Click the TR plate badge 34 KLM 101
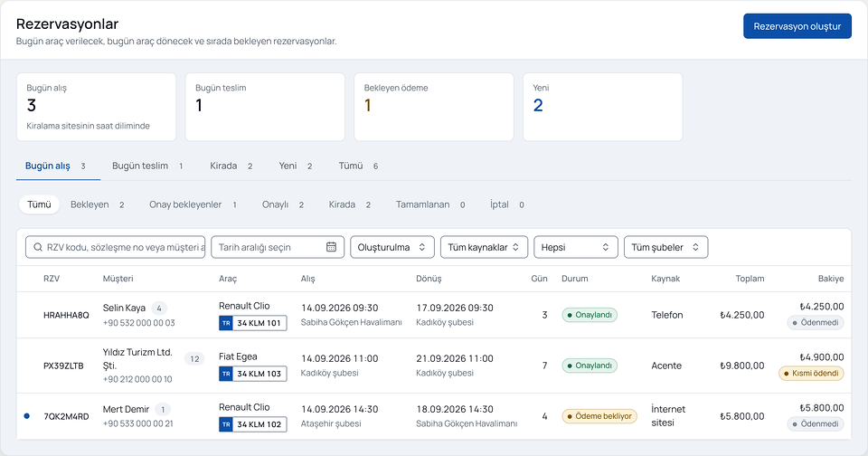 [253, 323]
